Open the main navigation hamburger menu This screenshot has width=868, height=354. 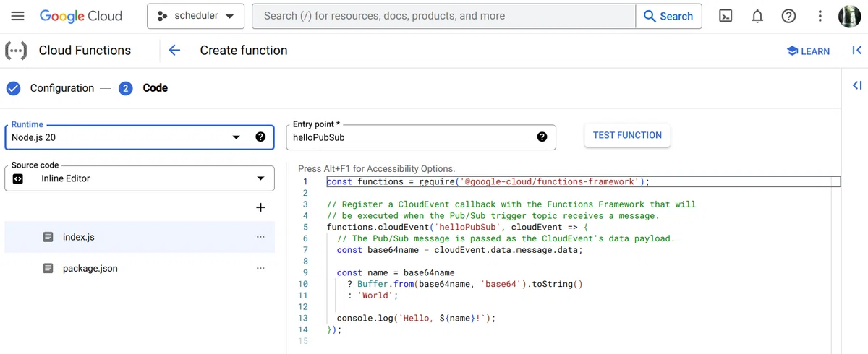[18, 16]
